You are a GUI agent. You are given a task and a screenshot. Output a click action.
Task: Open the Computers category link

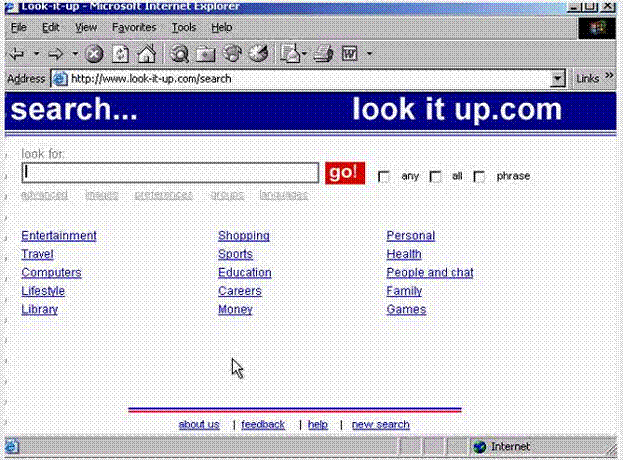pos(51,273)
